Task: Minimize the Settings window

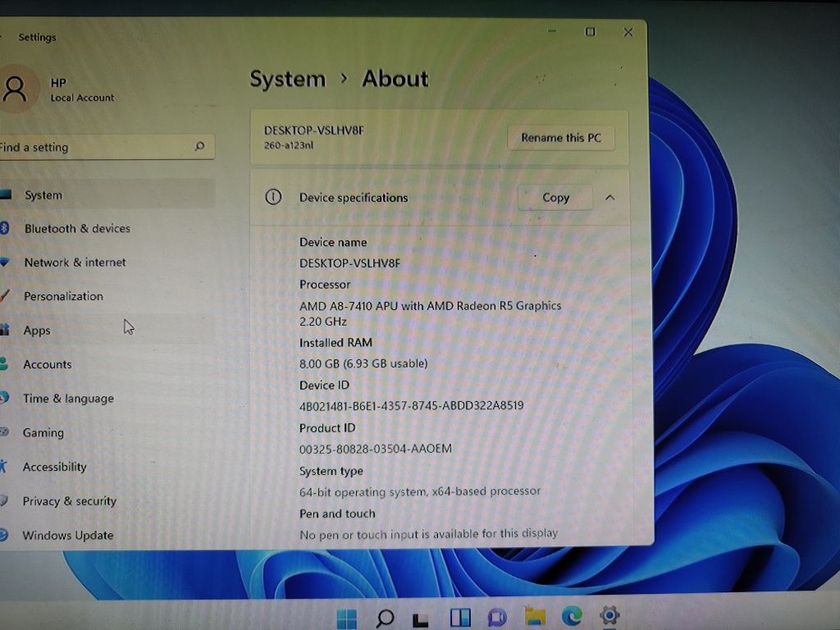Action: point(552,32)
